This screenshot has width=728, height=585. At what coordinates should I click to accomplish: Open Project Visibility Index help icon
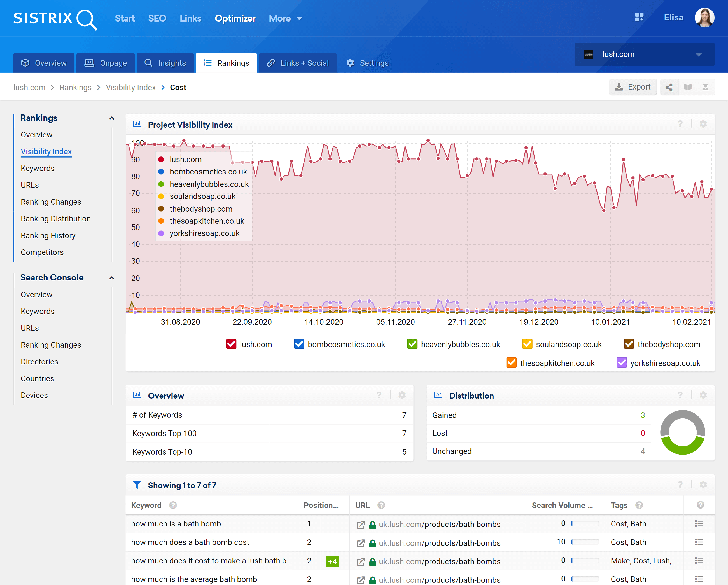680,124
